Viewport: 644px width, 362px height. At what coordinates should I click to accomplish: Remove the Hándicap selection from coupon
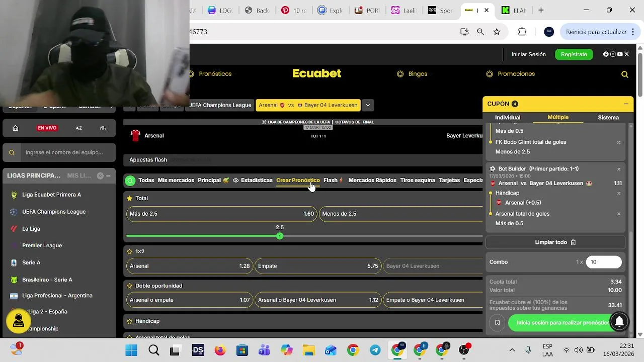pyautogui.click(x=619, y=193)
